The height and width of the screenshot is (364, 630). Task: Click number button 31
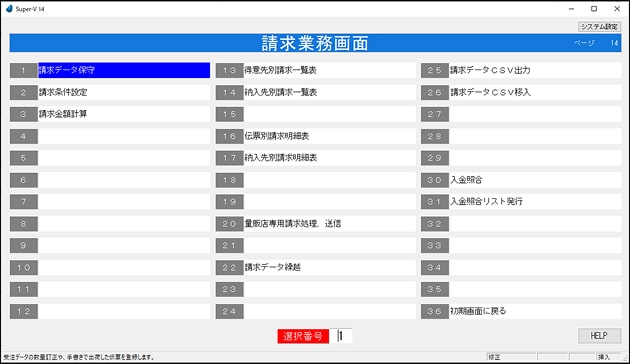pyautogui.click(x=435, y=202)
